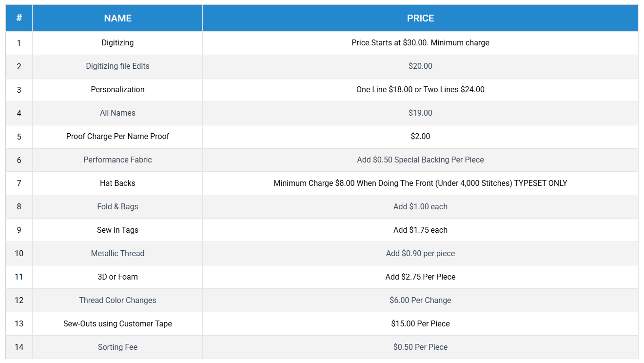Select the Metallic Thread name cell

117,254
